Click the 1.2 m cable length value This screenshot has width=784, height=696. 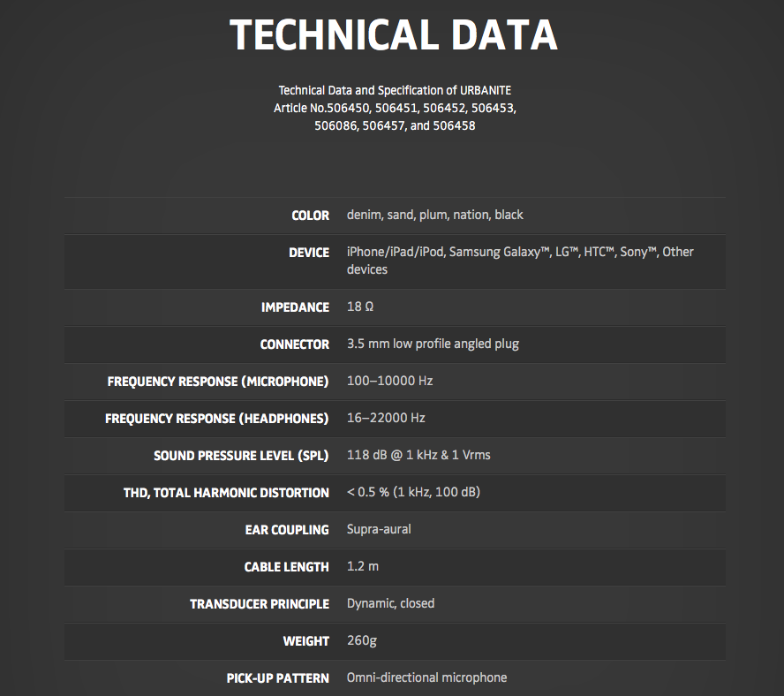click(x=362, y=566)
